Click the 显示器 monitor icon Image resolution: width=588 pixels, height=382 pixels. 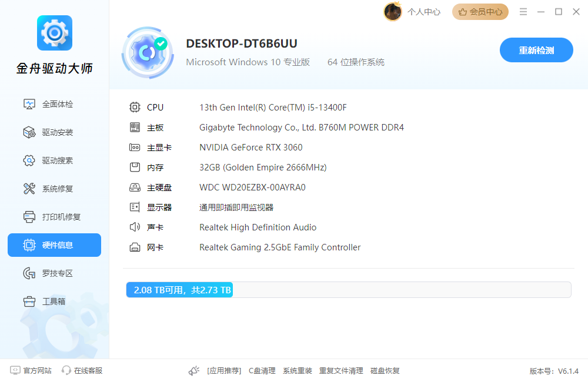pyautogui.click(x=135, y=207)
